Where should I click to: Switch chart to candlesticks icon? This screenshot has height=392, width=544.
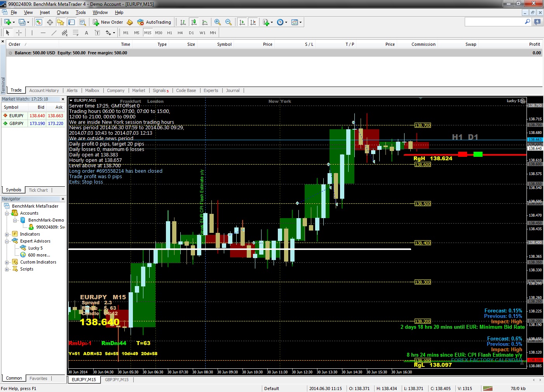coord(194,22)
